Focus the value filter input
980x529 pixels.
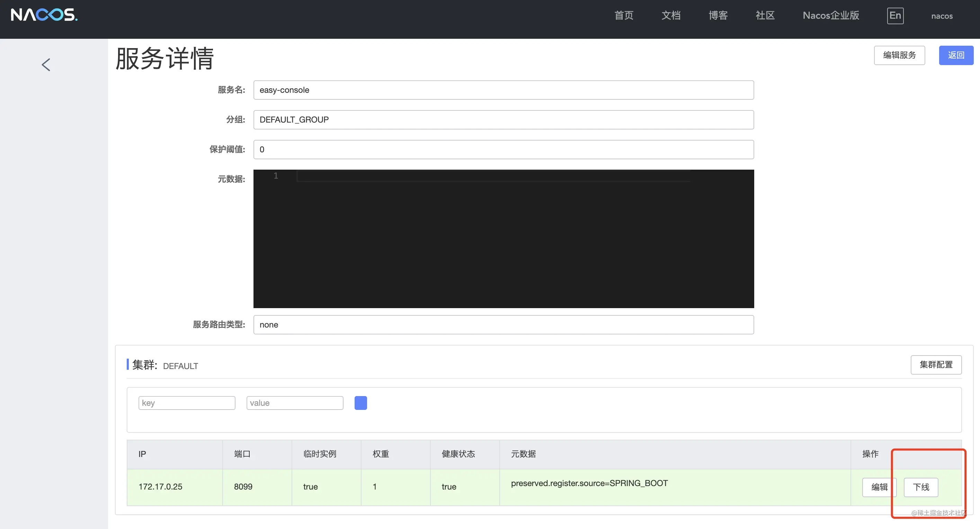(x=294, y=403)
